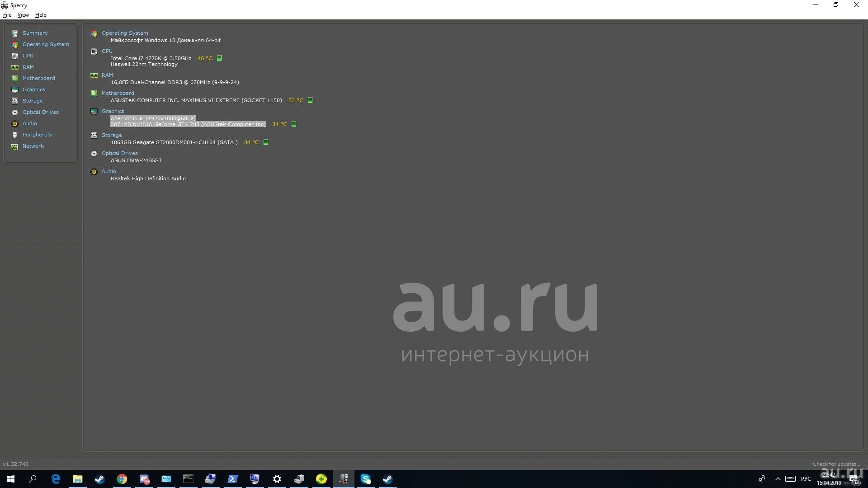Image resolution: width=868 pixels, height=488 pixels.
Task: Click the v1.32.740 version label
Action: pos(15,464)
